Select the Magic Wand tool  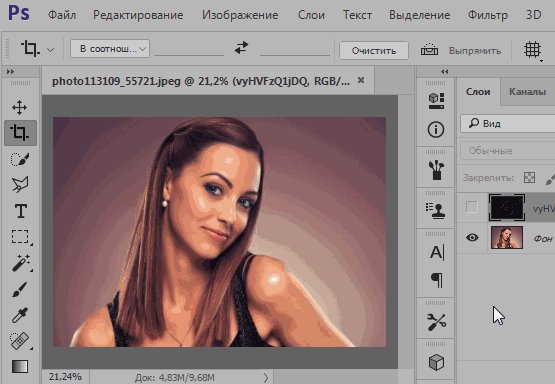(x=21, y=263)
